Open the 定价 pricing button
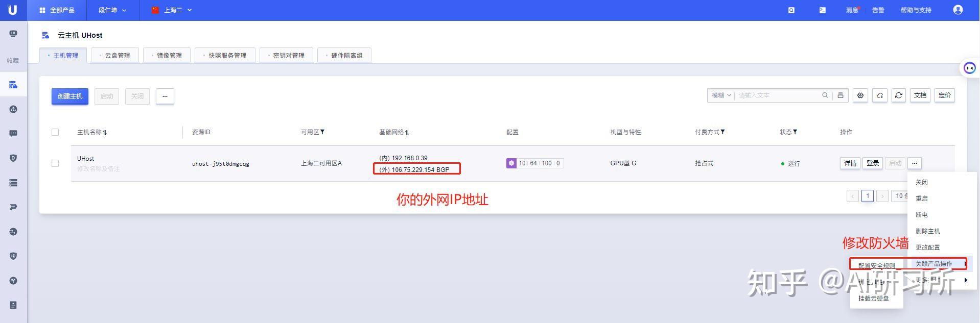The image size is (980, 323). pos(945,95)
